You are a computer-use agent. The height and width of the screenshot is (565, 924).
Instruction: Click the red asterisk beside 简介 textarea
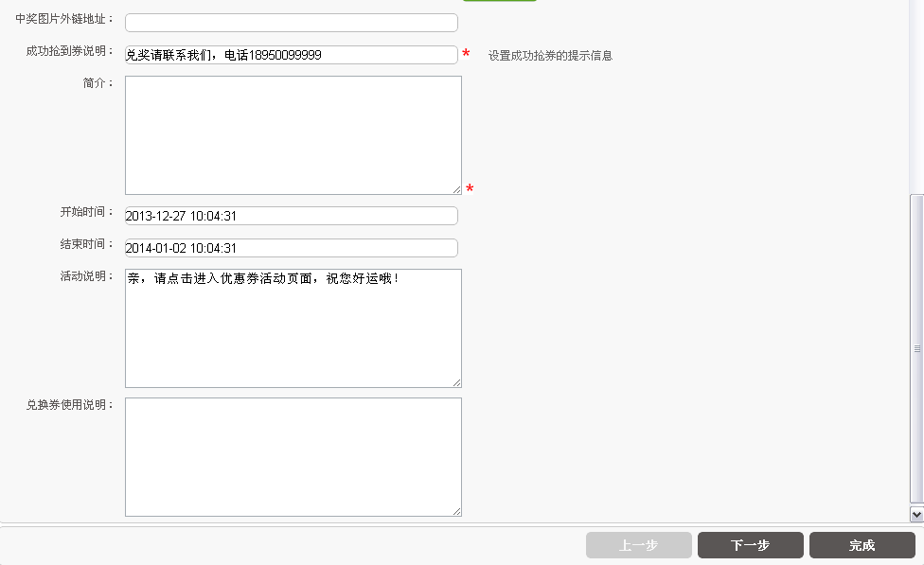coord(470,190)
